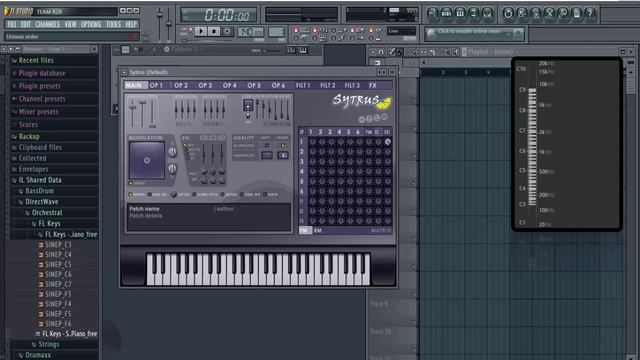The image size is (640, 360).
Task: Open the HELP menu
Action: pos(131,24)
